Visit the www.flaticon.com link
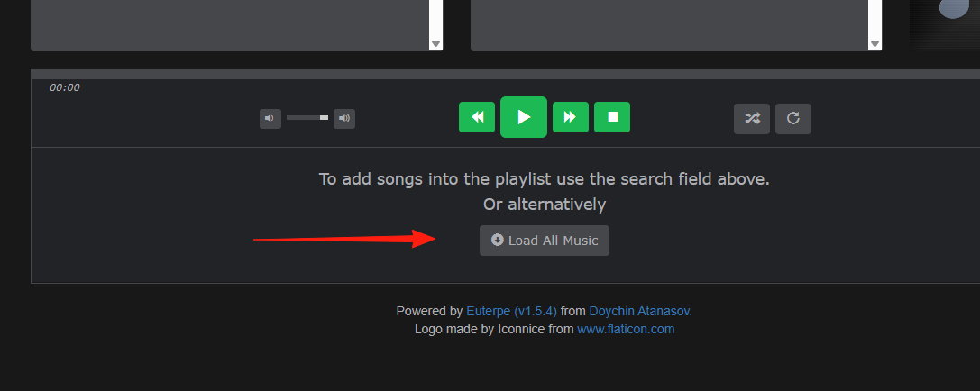 pos(626,329)
